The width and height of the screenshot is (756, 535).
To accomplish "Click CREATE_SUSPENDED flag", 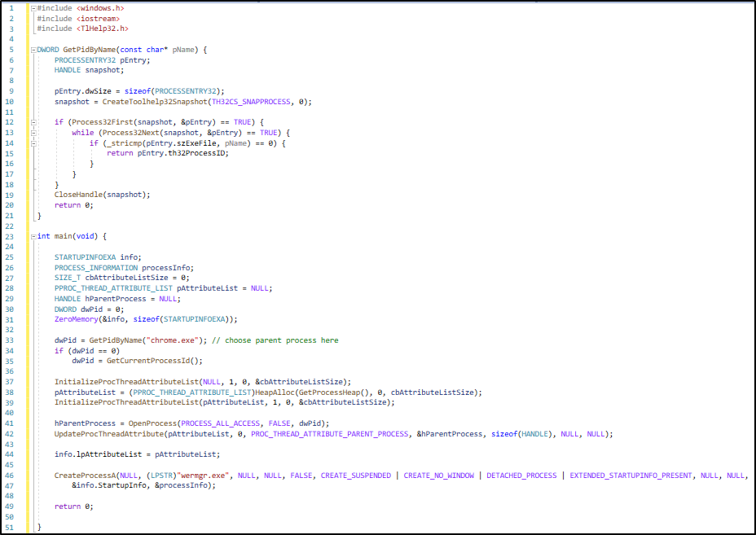I will [356, 476].
